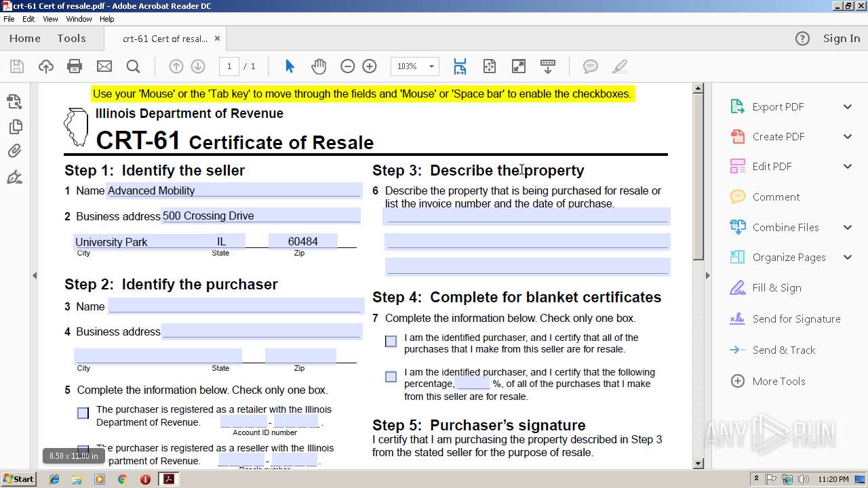Open the Help question mark icon
The image size is (868, 488).
pos(802,39)
